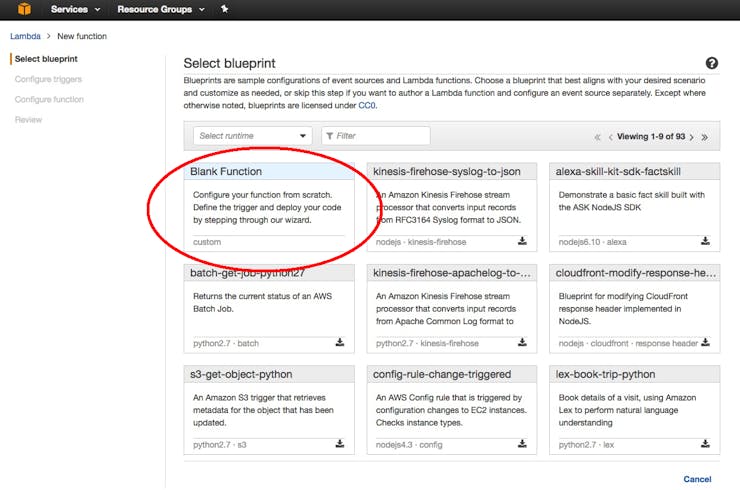Go to next page of blueprints
Image resolution: width=740 pixels, height=490 pixels.
tap(692, 137)
